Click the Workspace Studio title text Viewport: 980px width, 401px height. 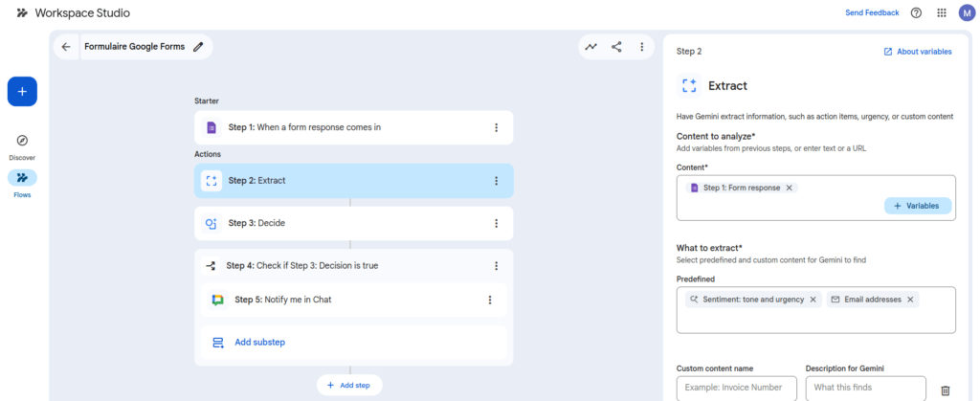(82, 12)
